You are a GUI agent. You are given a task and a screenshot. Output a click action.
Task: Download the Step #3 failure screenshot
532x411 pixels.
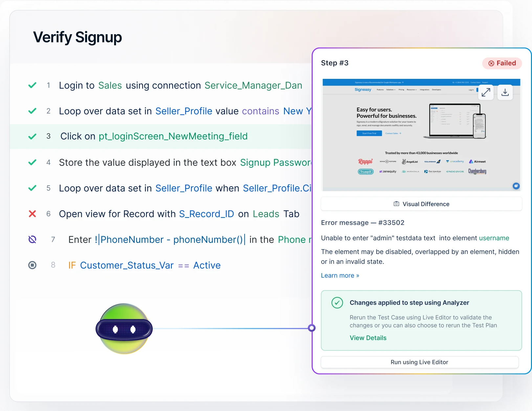click(505, 92)
